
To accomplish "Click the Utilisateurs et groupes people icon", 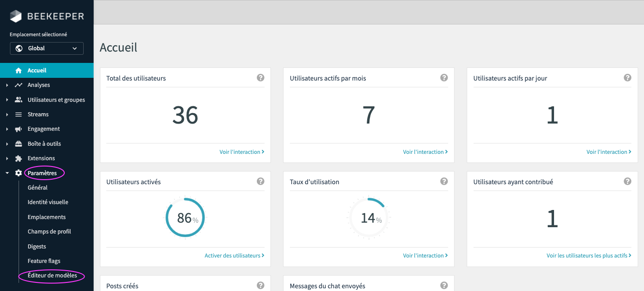I will 19,100.
